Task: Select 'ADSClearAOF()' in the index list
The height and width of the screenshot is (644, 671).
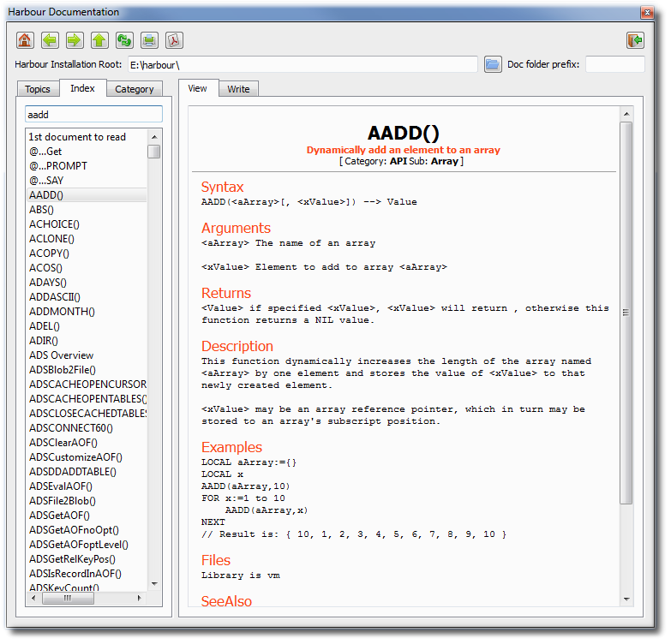Action: tap(87, 442)
